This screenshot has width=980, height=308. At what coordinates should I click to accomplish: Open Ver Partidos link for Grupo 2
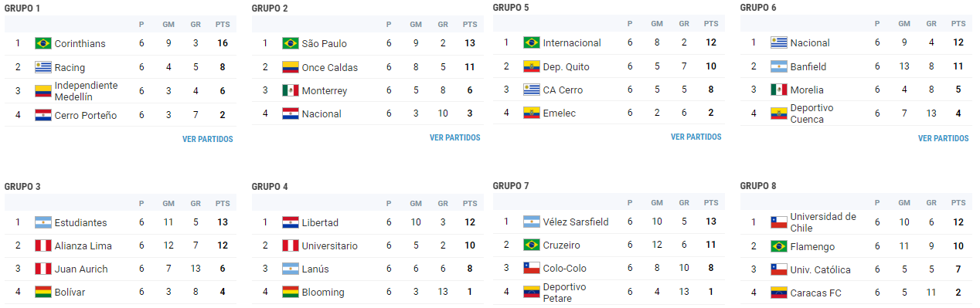click(454, 138)
